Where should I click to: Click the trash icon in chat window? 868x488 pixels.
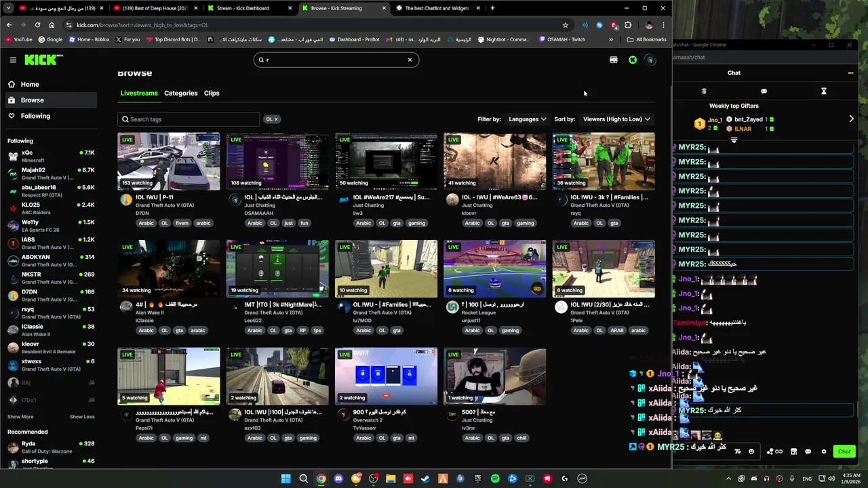click(704, 91)
